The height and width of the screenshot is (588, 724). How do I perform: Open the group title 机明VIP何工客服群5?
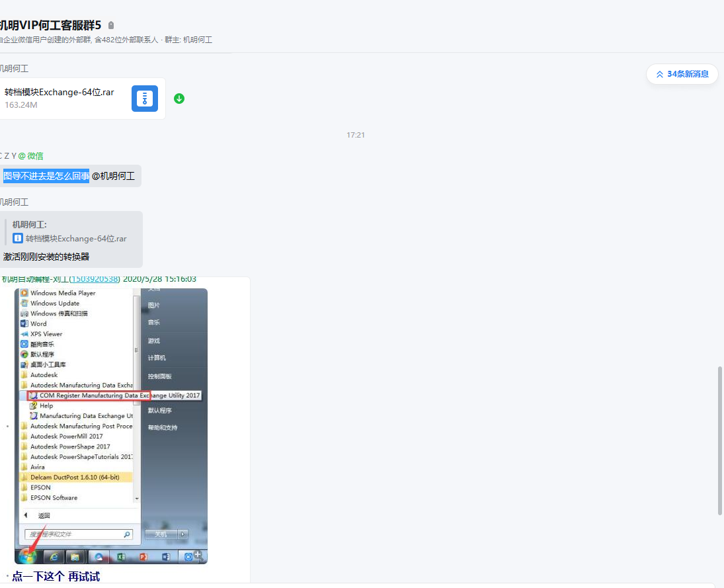50,25
